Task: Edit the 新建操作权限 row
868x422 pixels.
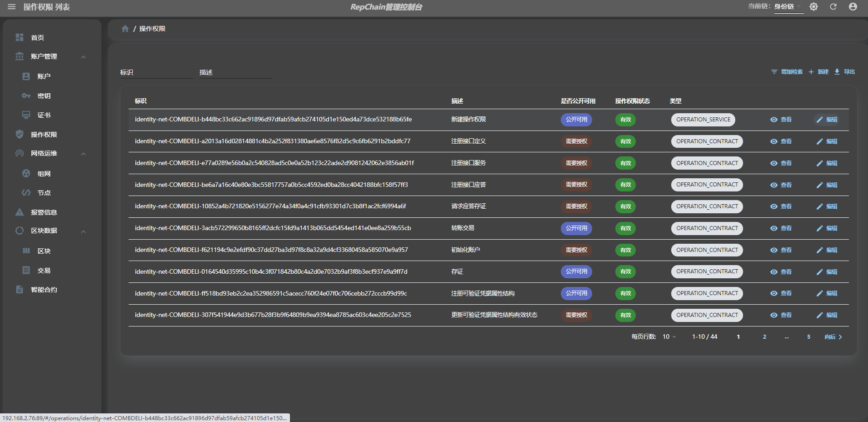Action: pyautogui.click(x=827, y=120)
